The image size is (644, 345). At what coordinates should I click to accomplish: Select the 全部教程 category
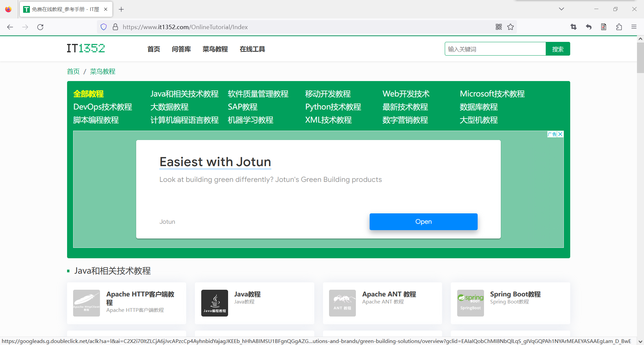[x=89, y=94]
